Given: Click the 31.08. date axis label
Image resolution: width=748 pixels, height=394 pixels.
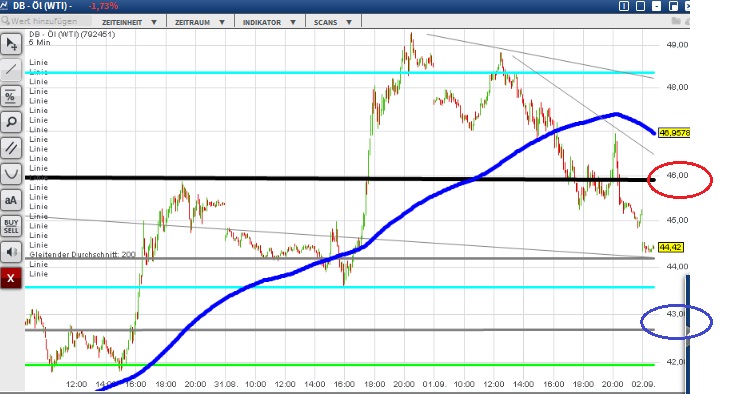Looking at the screenshot, I should click(x=226, y=384).
